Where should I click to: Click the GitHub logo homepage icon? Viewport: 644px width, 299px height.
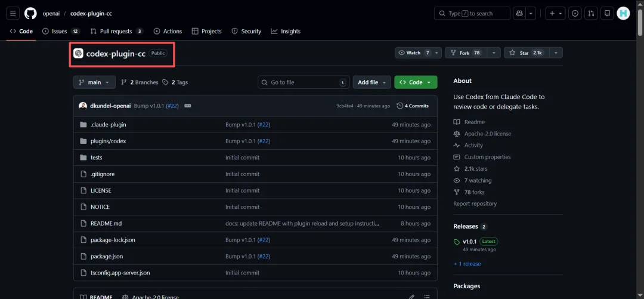click(x=30, y=13)
